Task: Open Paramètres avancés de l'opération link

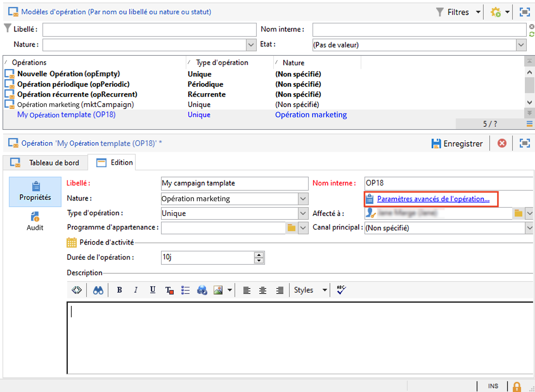Action: [x=433, y=199]
